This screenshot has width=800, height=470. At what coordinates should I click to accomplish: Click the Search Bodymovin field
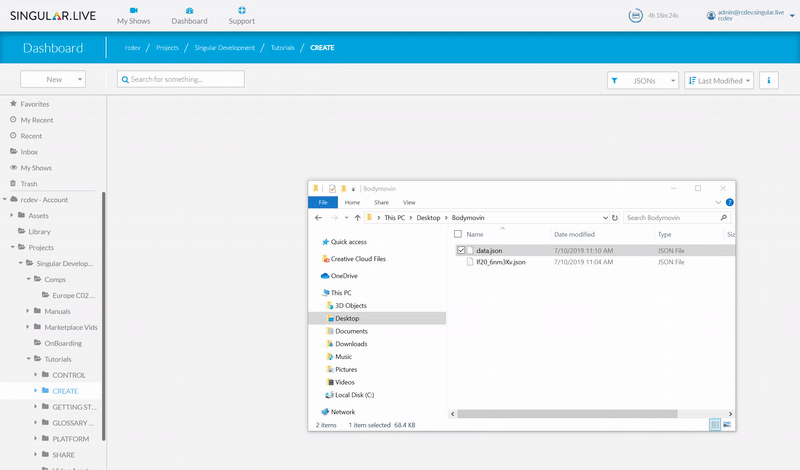click(x=677, y=218)
